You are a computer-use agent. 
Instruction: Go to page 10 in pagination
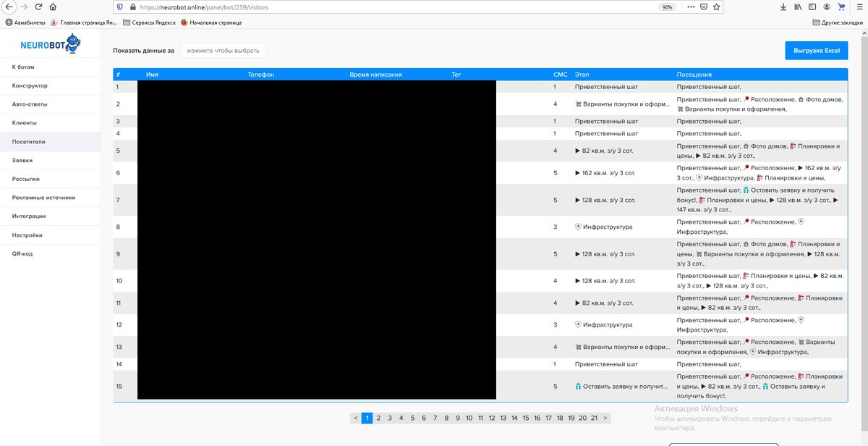pos(469,418)
